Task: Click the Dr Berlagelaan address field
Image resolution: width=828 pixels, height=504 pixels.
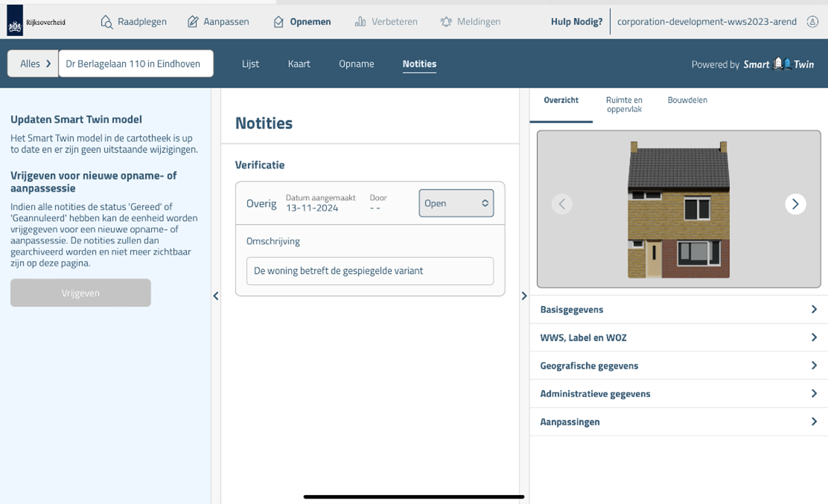Action: coord(135,63)
